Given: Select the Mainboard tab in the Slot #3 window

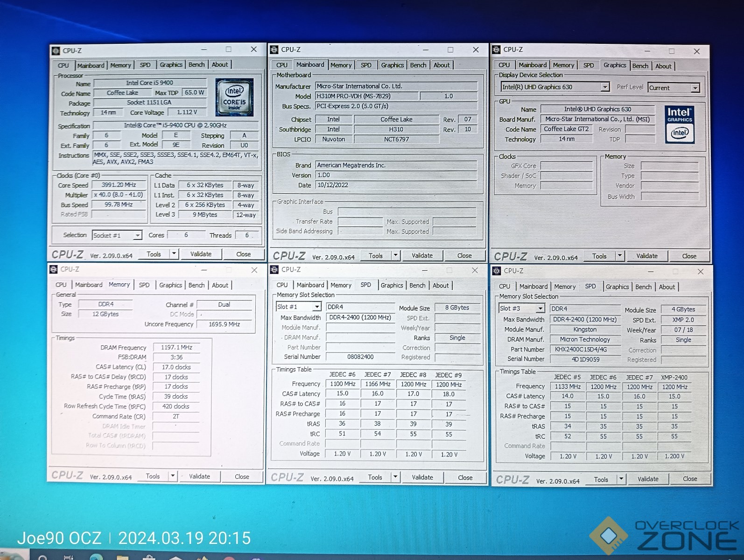Looking at the screenshot, I should click(533, 287).
